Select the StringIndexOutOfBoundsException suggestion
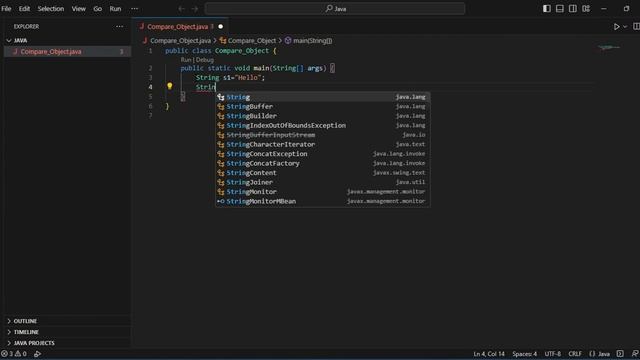Image resolution: width=640 pixels, height=360 pixels. (x=322, y=125)
